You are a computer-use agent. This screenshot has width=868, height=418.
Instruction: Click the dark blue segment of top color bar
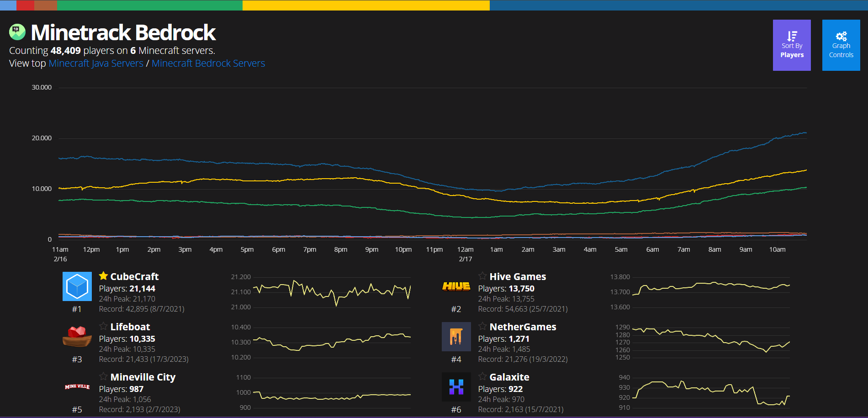679,5
